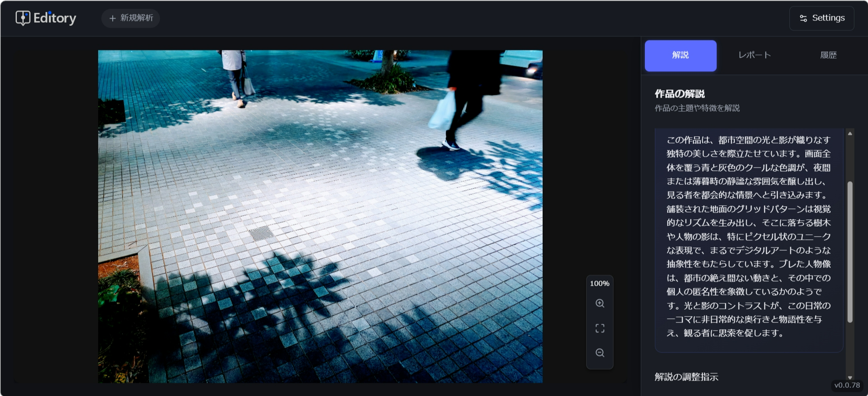Click the explanation paragraph text box
The width and height of the screenshot is (868, 396).
point(749,240)
